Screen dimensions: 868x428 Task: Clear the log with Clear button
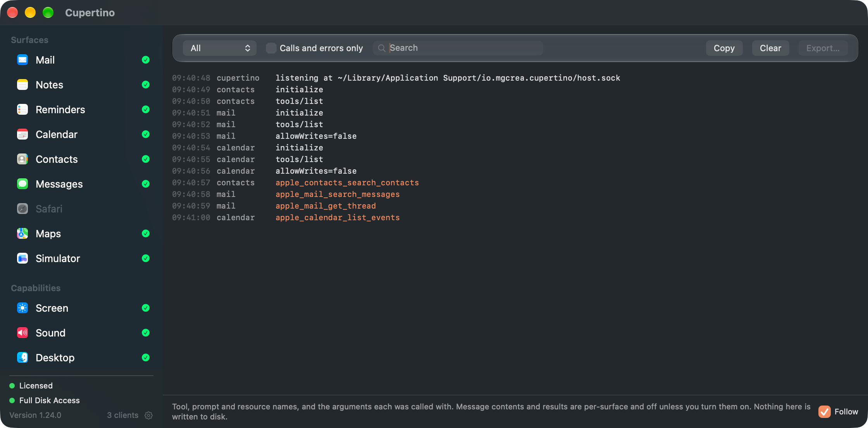(770, 48)
